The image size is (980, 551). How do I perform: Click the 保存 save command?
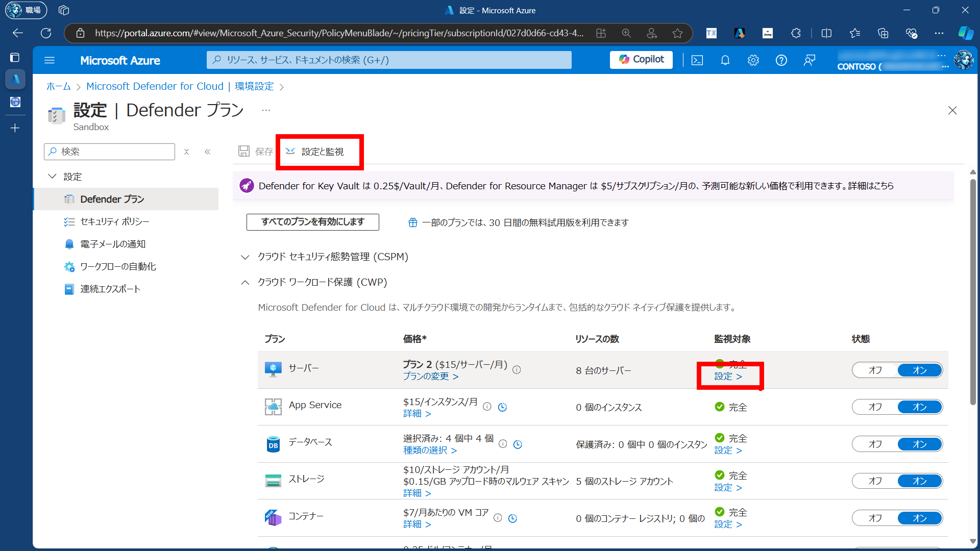[x=256, y=152]
